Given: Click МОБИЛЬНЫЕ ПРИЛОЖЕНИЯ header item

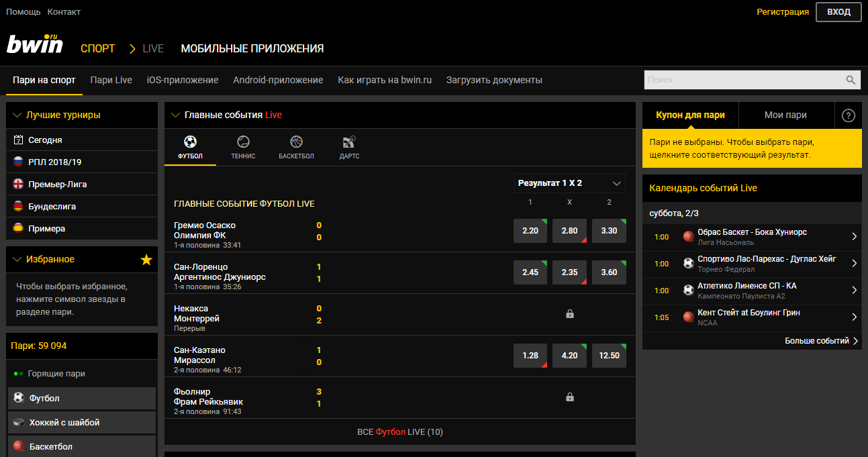Looking at the screenshot, I should 252,48.
